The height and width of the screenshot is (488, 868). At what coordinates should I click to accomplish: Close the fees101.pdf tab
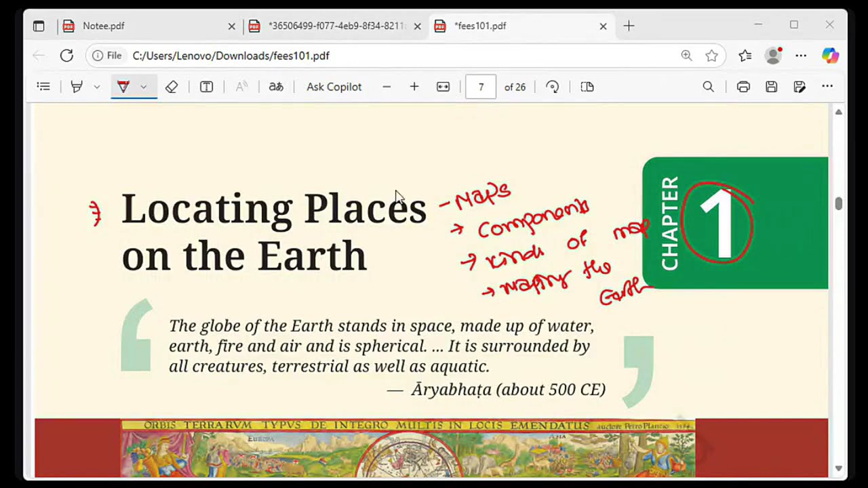coord(603,26)
